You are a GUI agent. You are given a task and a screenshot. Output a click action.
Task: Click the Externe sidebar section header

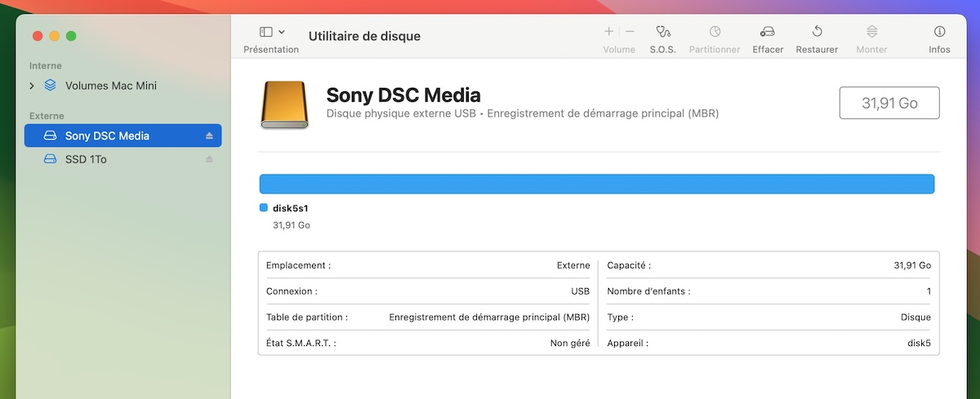click(47, 116)
